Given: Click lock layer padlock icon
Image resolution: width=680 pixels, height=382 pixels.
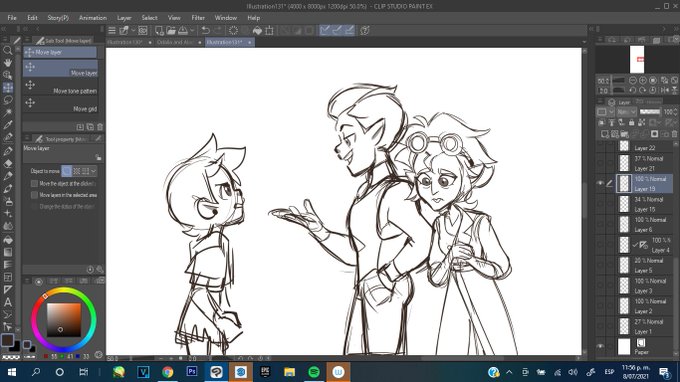Looking at the screenshot, I should pyautogui.click(x=631, y=123).
